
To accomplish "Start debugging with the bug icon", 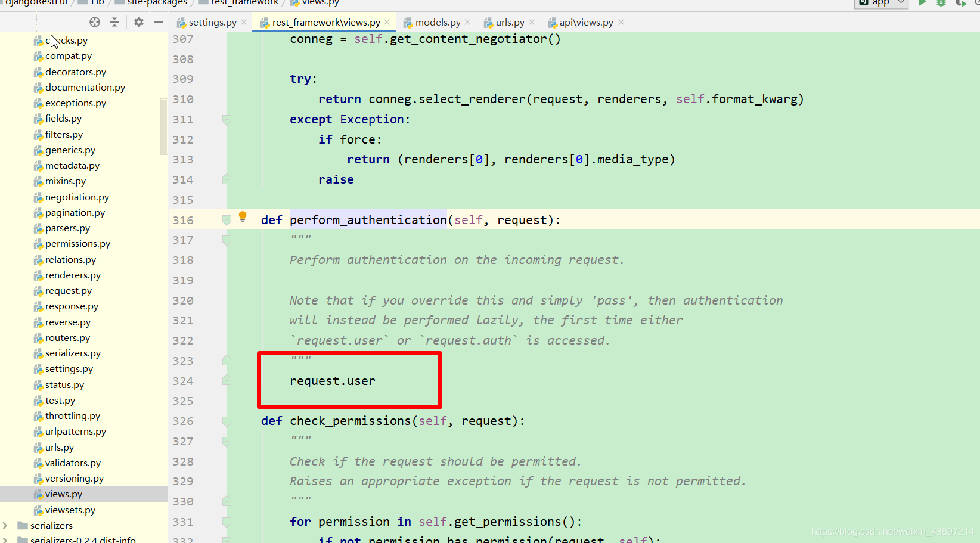I will 941,2.
